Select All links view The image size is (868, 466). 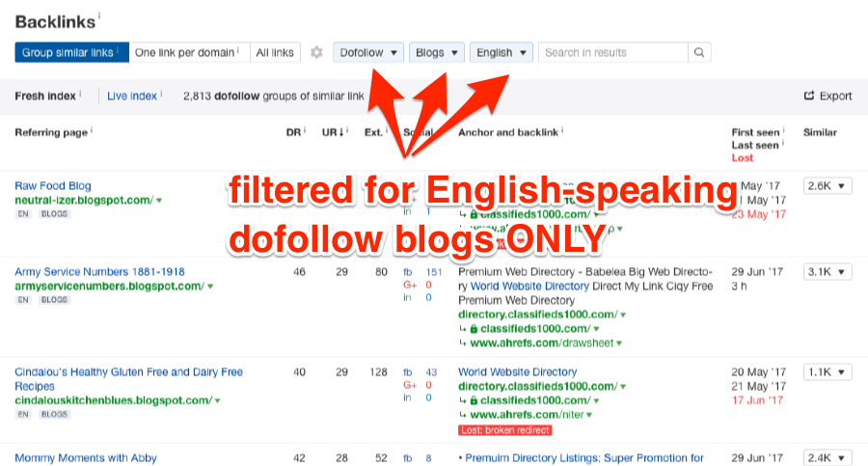(x=275, y=53)
